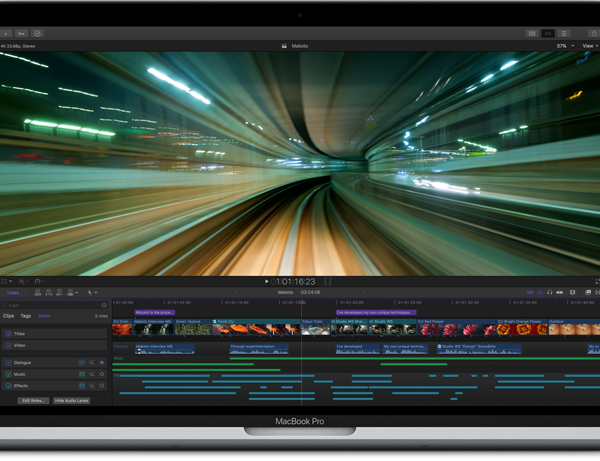Switch to the Tags tab

pyautogui.click(x=26, y=316)
